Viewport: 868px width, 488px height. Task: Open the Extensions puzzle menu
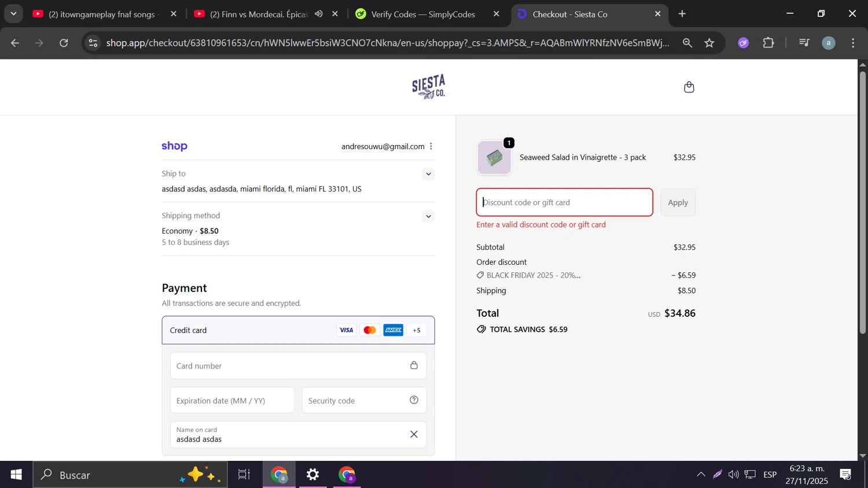768,43
